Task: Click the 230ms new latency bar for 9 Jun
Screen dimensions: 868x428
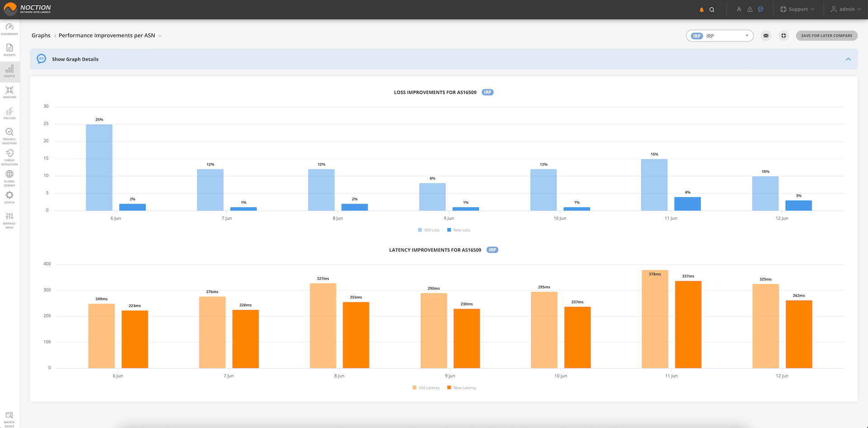Action: click(x=467, y=339)
